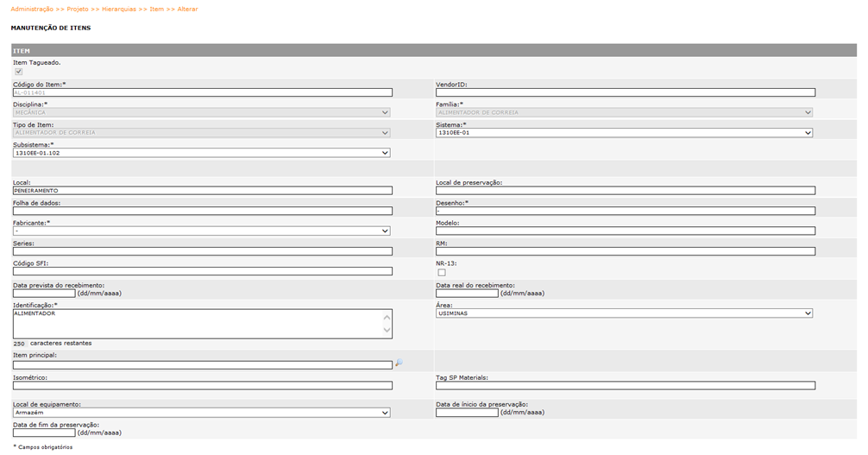Click the Data prevista do recebimento field
Screen dimensions: 868x455
[x=44, y=294]
